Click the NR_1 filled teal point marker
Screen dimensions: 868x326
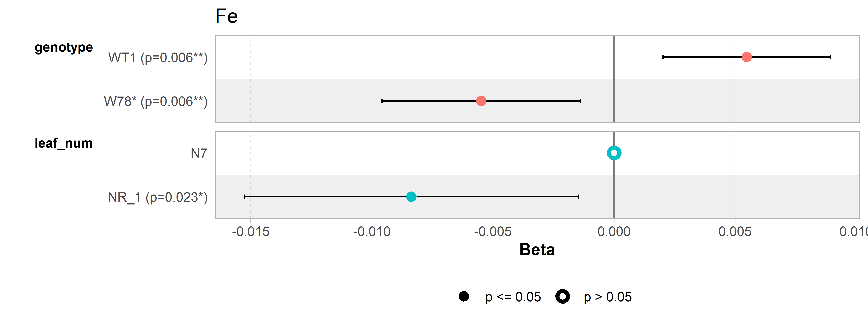(411, 196)
